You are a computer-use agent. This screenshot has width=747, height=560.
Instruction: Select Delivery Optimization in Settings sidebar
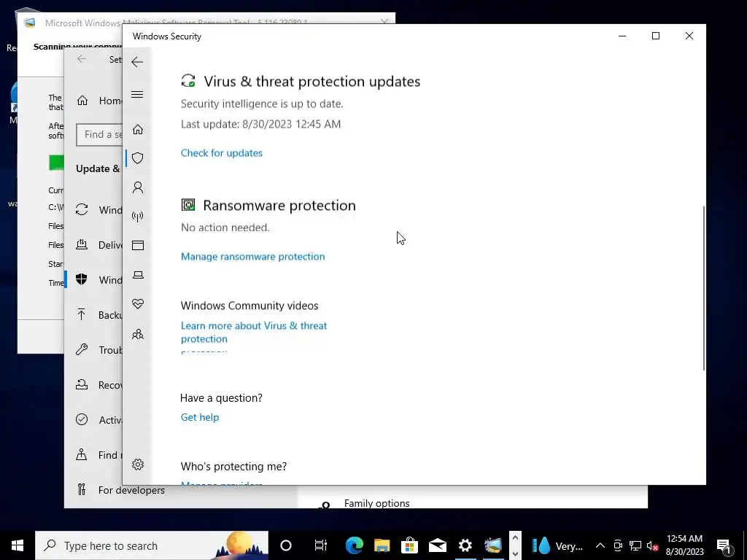(99, 245)
